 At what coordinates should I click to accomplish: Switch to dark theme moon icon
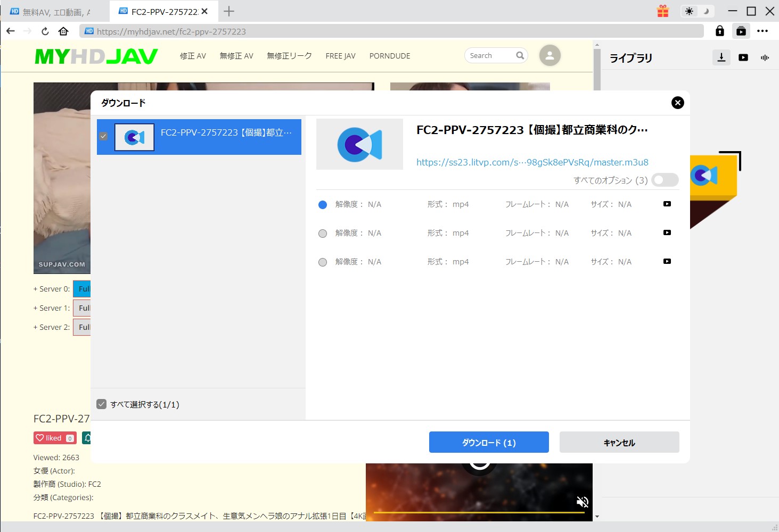click(706, 11)
